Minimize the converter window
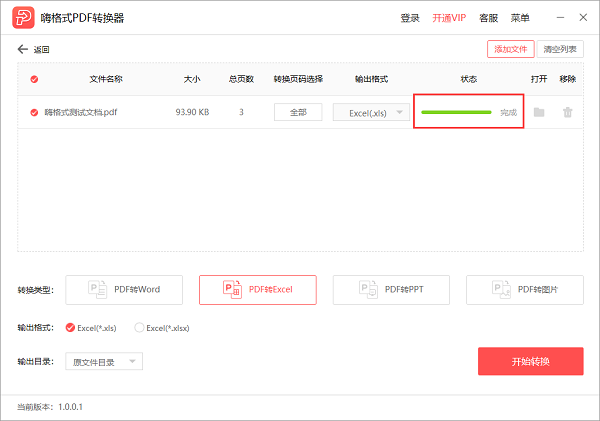 click(x=560, y=18)
